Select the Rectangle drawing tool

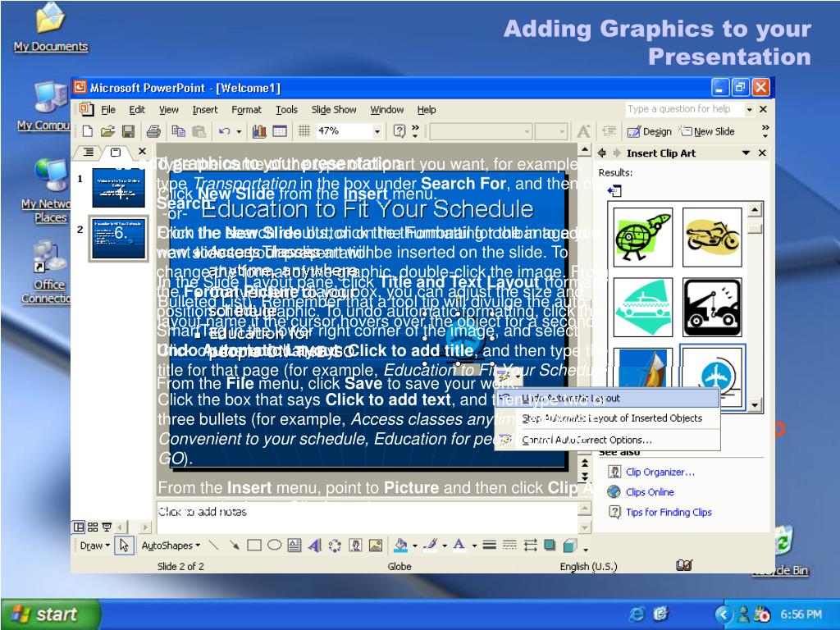pyautogui.click(x=254, y=546)
